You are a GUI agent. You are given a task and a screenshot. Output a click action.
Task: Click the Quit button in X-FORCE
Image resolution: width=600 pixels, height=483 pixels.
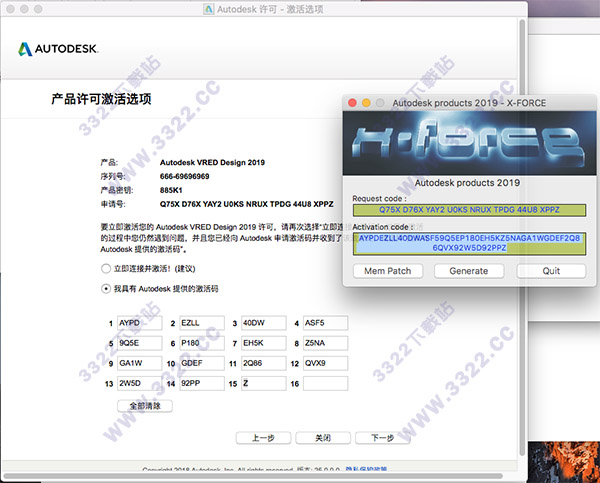pos(551,271)
